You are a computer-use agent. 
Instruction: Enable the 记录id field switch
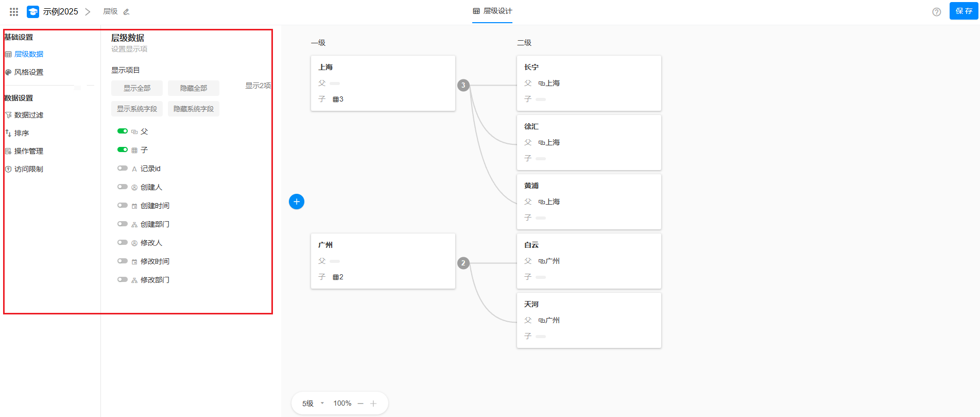coord(123,168)
